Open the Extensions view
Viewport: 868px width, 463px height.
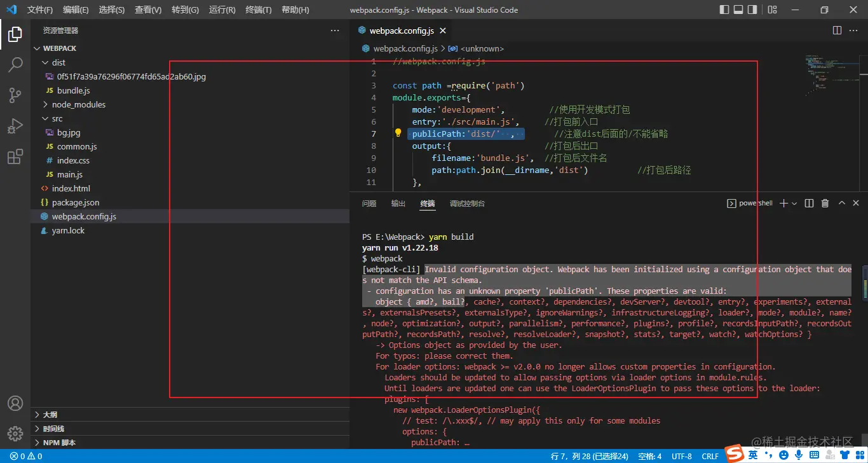tap(15, 156)
